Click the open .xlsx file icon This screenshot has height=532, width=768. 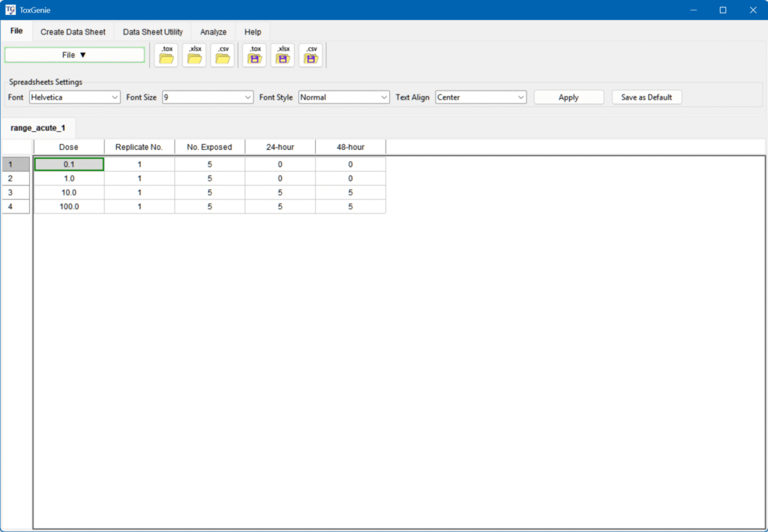(x=195, y=55)
